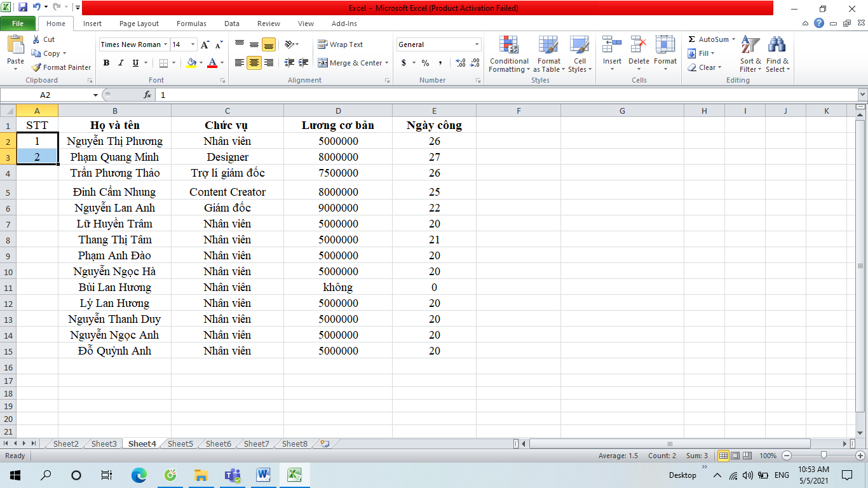Viewport: 868px width, 488px height.
Task: Toggle center horizontal alignment
Action: (x=254, y=63)
